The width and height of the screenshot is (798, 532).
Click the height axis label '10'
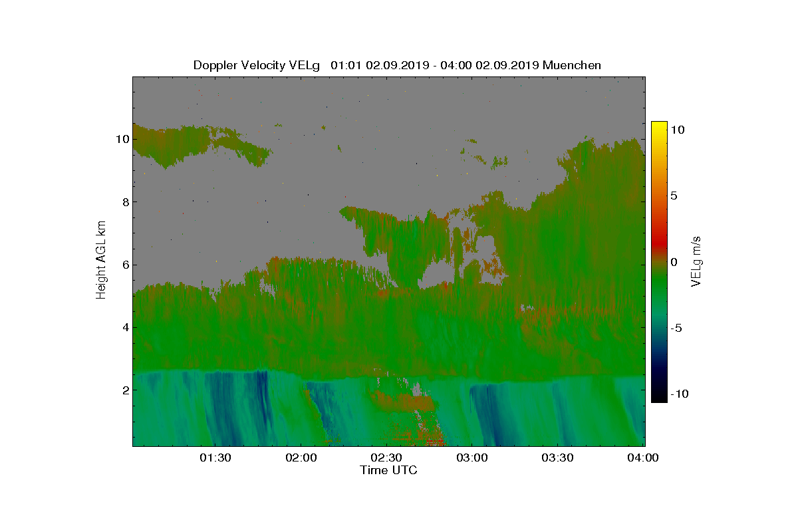coord(122,139)
